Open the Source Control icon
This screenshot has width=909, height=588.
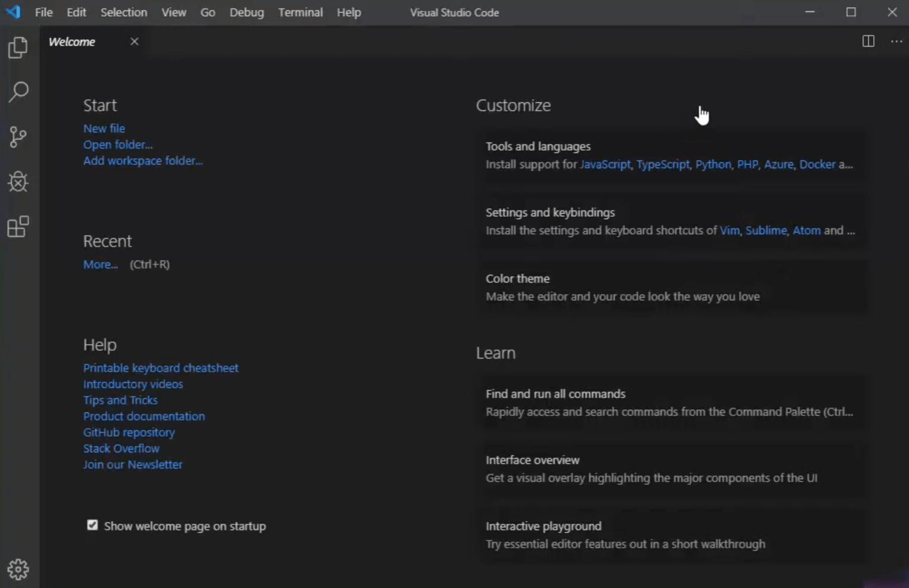point(18,137)
